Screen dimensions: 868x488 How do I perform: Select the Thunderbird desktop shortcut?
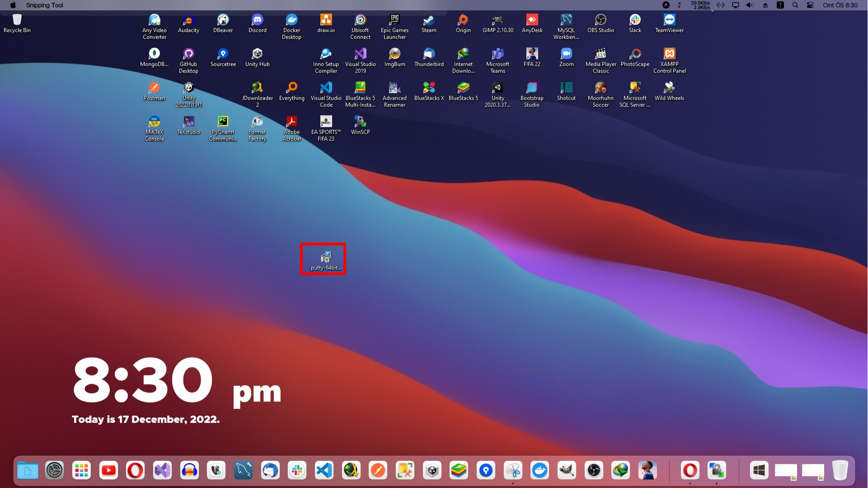429,58
